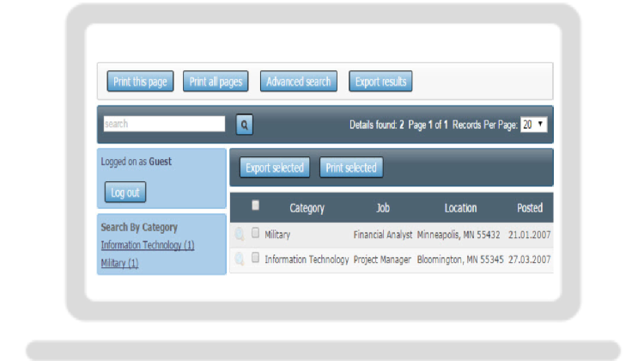This screenshot has width=644, height=361.
Task: Click the Export selected button
Action: [x=275, y=168]
